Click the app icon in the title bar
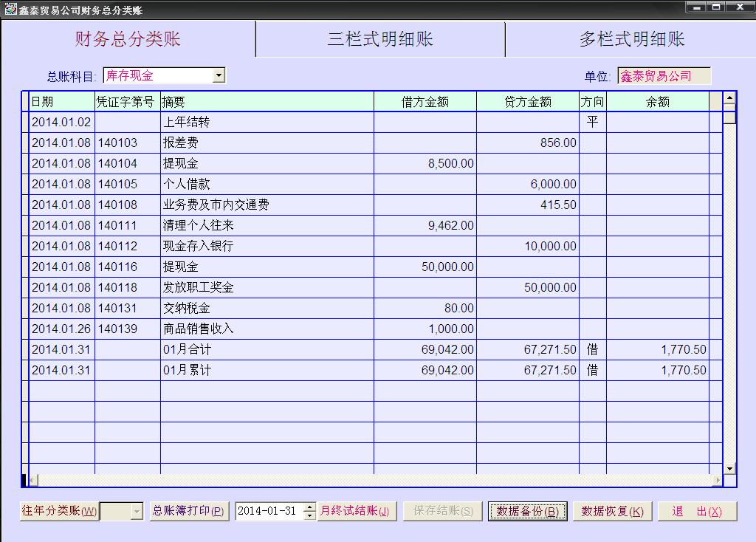 [10, 10]
